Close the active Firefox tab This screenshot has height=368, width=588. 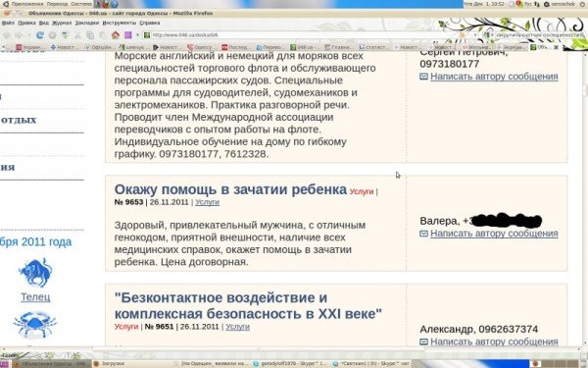coord(556,47)
